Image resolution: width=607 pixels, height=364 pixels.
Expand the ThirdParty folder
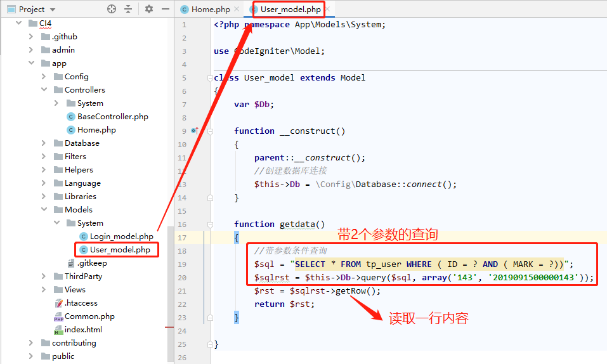[44, 276]
